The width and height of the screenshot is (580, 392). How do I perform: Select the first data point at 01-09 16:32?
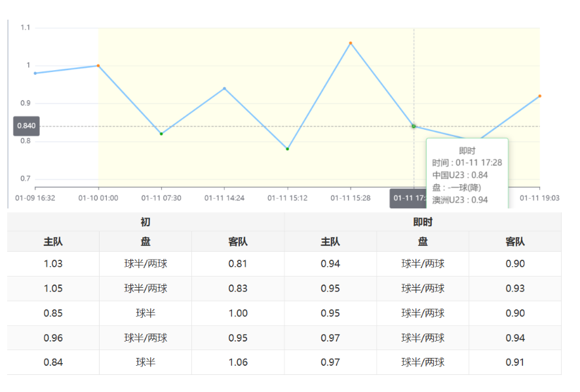click(x=35, y=73)
